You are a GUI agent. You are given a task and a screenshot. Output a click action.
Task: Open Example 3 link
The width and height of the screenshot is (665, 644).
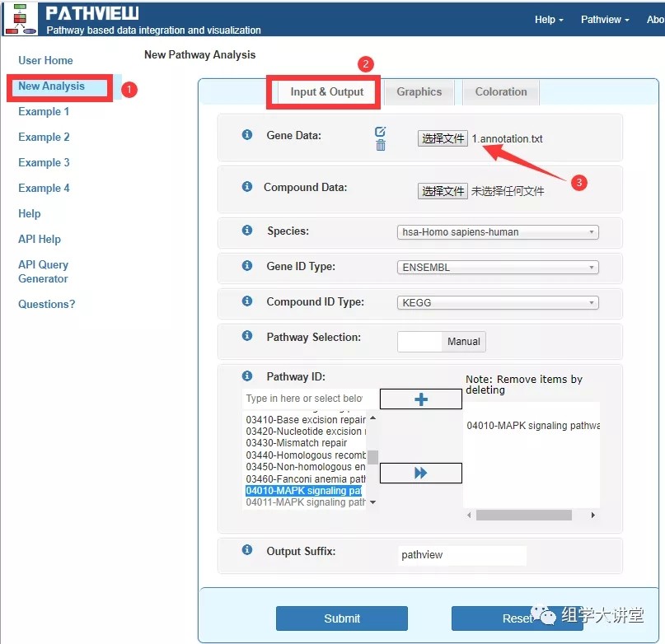tap(44, 162)
